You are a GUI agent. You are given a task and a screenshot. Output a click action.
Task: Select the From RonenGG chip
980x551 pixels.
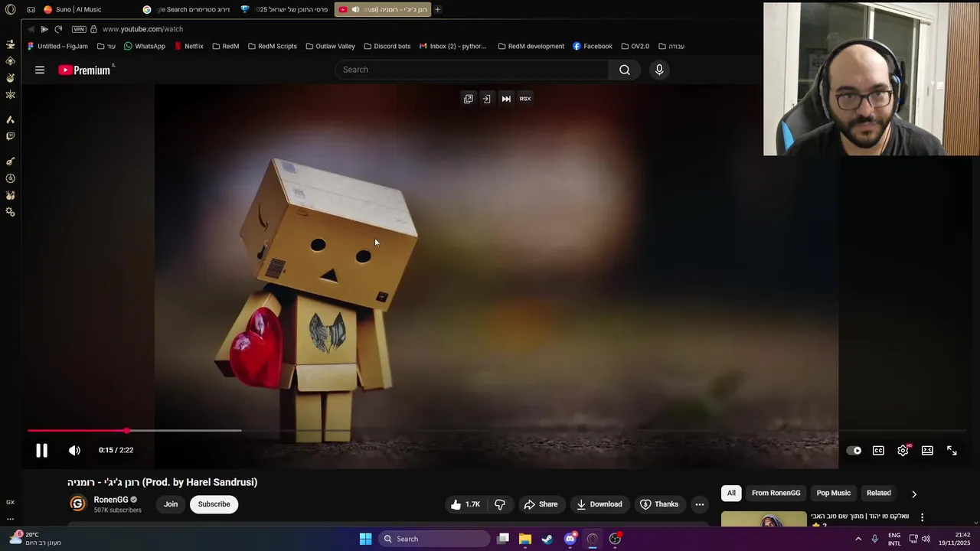pos(776,493)
